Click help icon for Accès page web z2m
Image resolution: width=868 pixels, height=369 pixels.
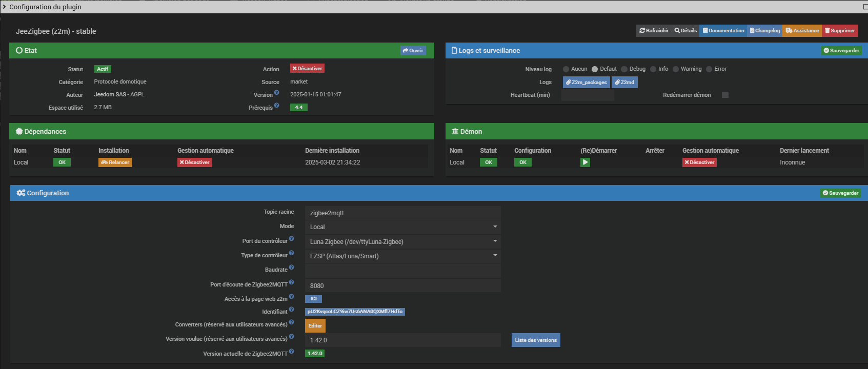click(x=291, y=297)
